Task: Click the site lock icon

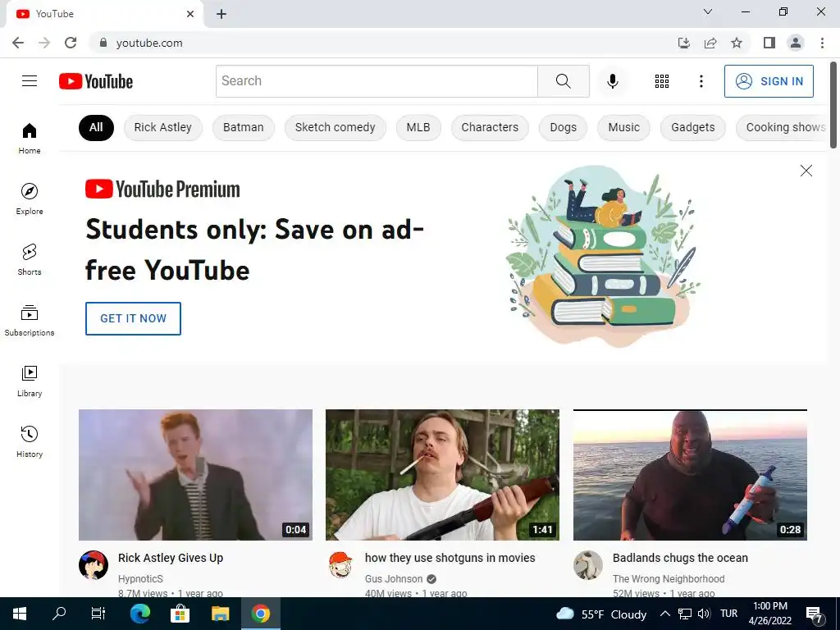Action: (103, 43)
